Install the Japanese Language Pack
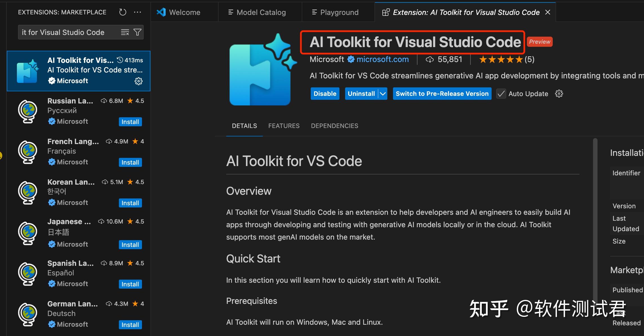Image resolution: width=644 pixels, height=336 pixels. tap(130, 244)
